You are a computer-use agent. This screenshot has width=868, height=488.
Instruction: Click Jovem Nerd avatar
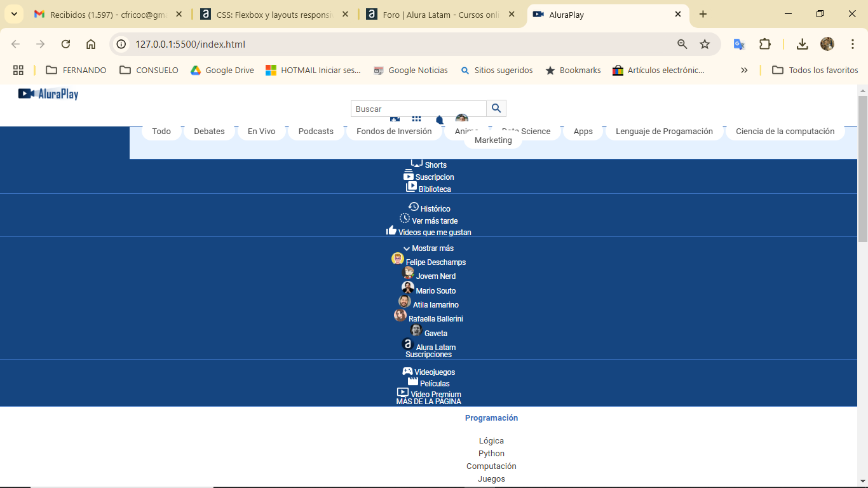coord(408,273)
